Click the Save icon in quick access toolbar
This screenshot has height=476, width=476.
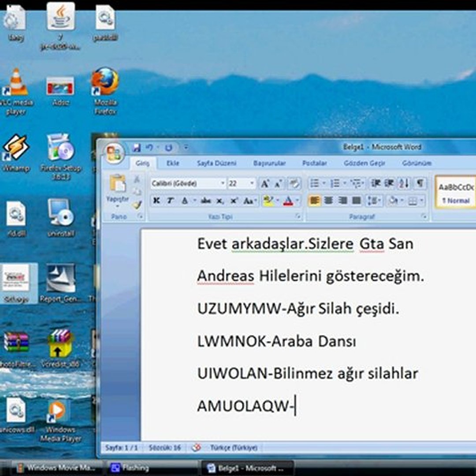pyautogui.click(x=137, y=148)
